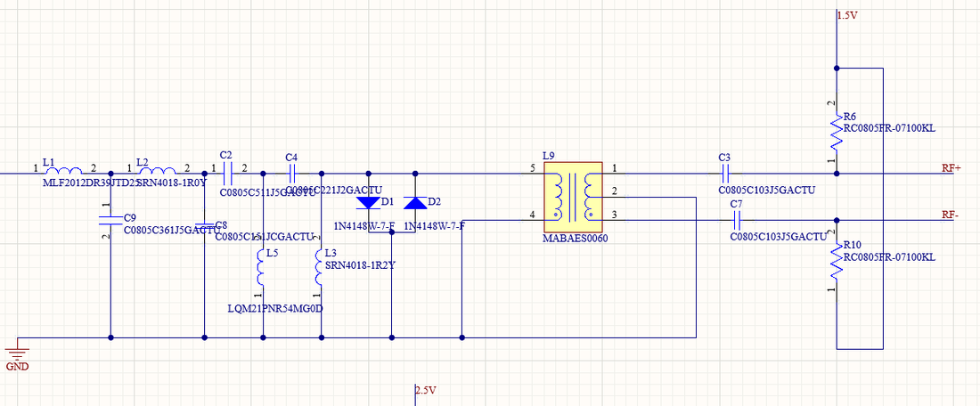The height and width of the screenshot is (406, 980).
Task: Click the D1 designator text
Action: point(388,201)
